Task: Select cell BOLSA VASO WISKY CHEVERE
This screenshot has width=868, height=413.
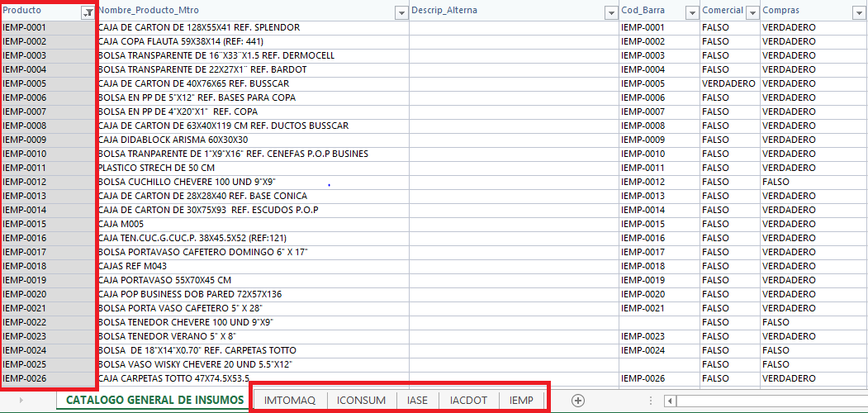Action: click(x=253, y=365)
